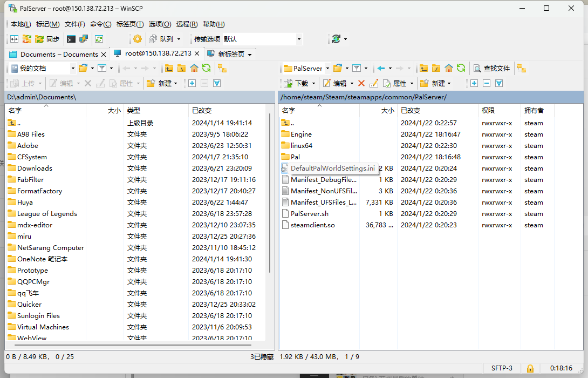The height and width of the screenshot is (378, 588).
Task: Toggle remote directory tree icon
Action: tap(522, 69)
